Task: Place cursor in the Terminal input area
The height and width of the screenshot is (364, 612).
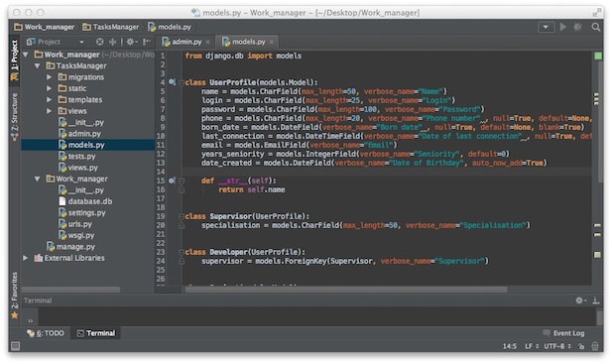Action: (316, 316)
